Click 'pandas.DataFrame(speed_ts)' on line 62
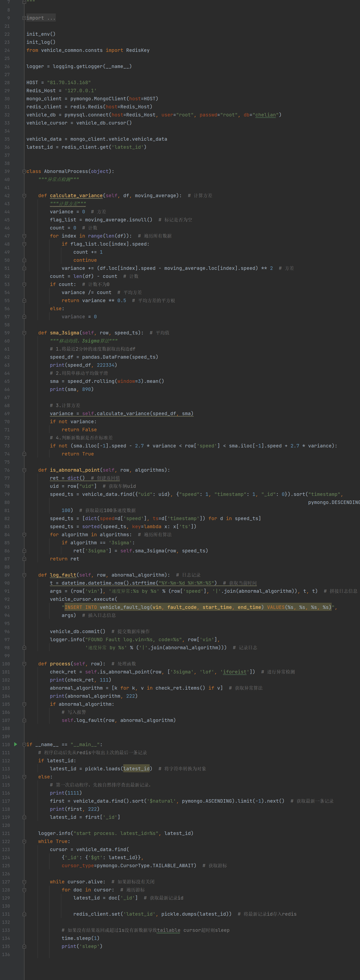The width and height of the screenshot is (360, 980). 120,357
